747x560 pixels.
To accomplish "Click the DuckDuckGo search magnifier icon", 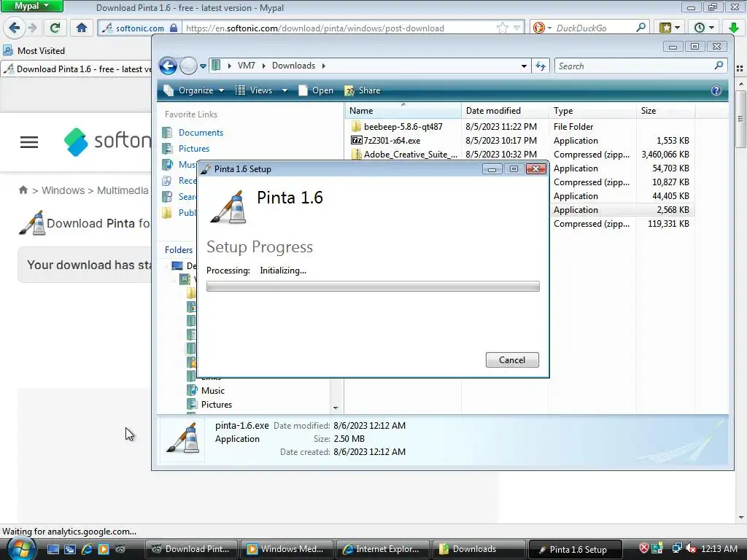I will [x=640, y=28].
